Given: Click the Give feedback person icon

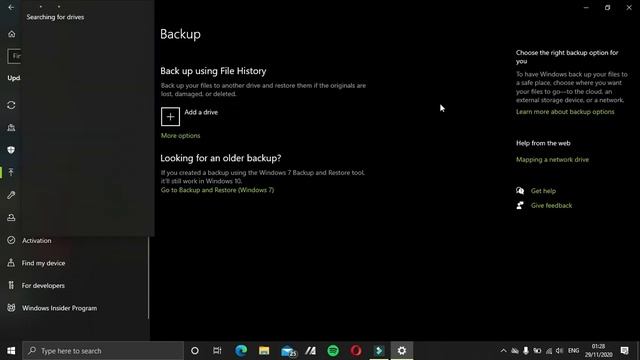Looking at the screenshot, I should pos(520,205).
